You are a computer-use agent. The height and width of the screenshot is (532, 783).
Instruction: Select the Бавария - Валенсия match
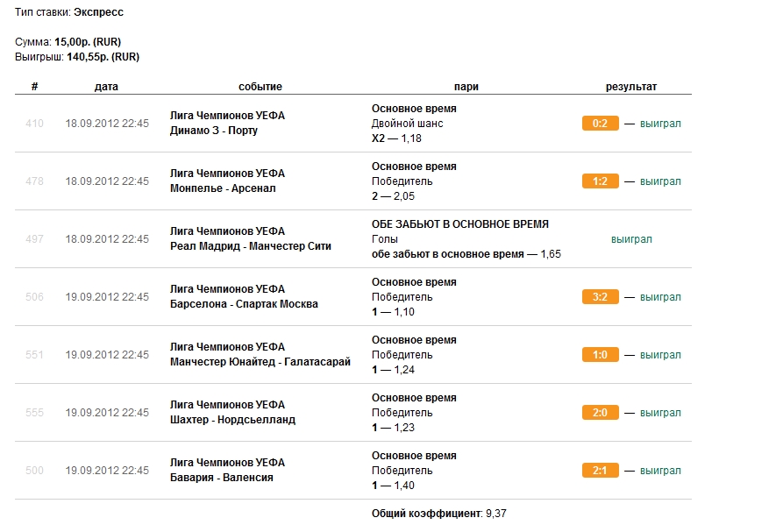click(x=222, y=478)
